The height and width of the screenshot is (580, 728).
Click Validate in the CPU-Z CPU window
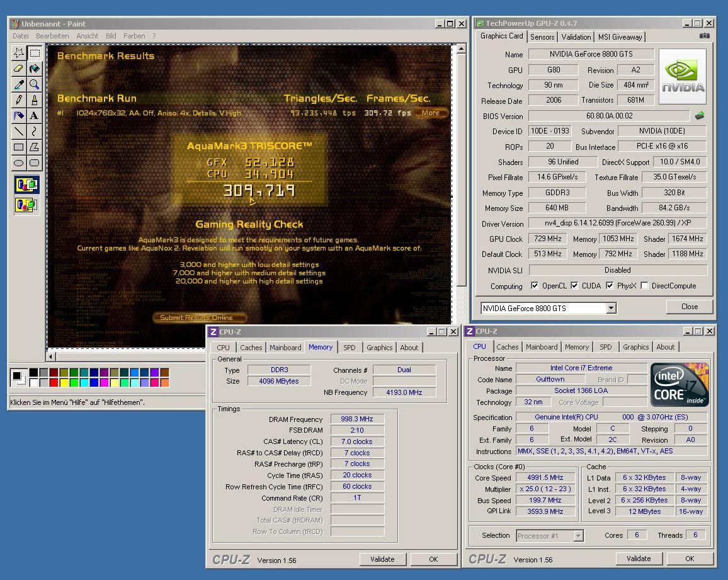click(639, 559)
